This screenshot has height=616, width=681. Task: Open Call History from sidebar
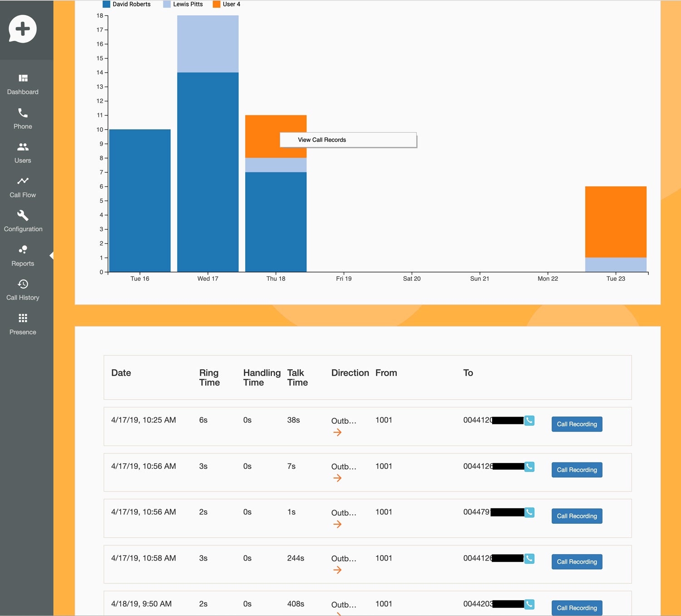click(x=23, y=284)
